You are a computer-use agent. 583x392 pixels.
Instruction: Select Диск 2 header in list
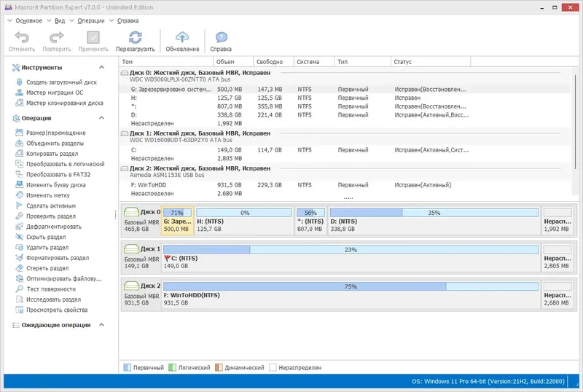[345, 171]
